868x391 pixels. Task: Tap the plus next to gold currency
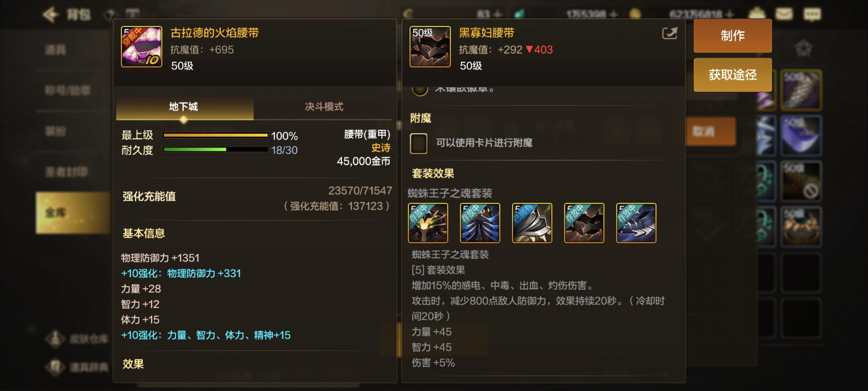pos(730,14)
